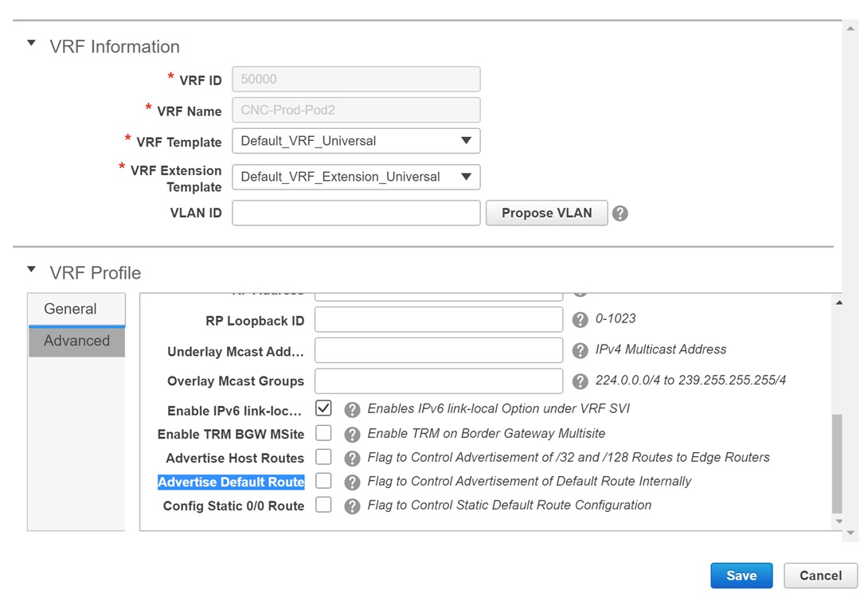Viewport: 868px width, 597px height.
Task: Disable the Enable IPv6 link-local option
Action: pyautogui.click(x=323, y=408)
